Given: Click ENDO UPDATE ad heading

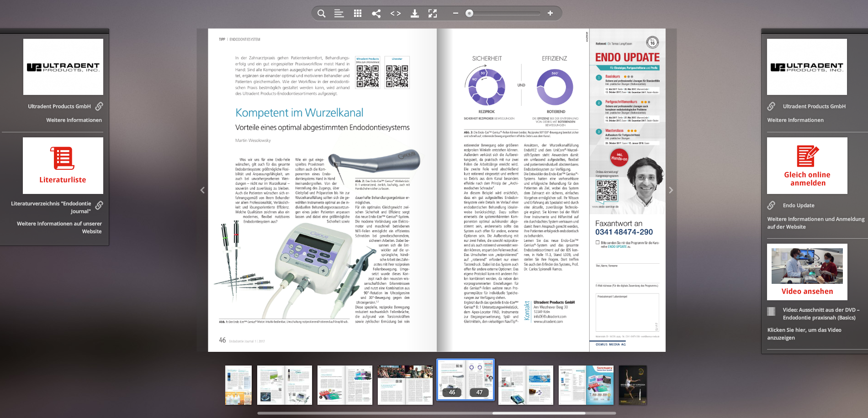Looking at the screenshot, I should [x=627, y=57].
